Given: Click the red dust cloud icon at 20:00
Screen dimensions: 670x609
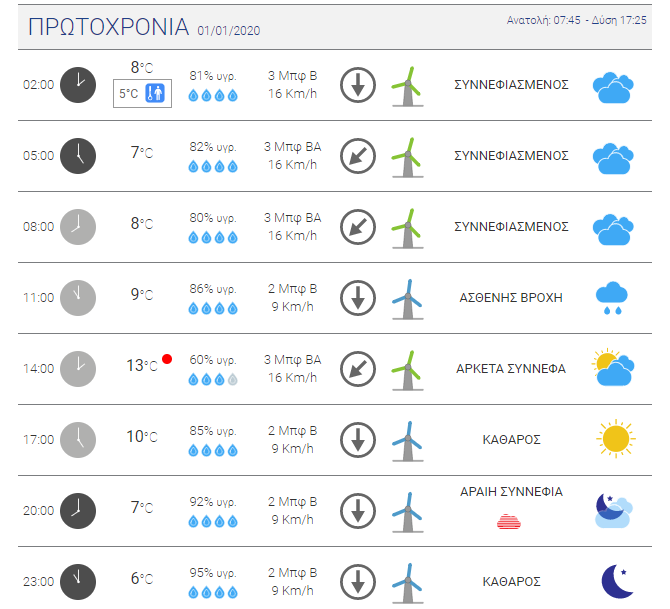Looking at the screenshot, I should [x=509, y=521].
